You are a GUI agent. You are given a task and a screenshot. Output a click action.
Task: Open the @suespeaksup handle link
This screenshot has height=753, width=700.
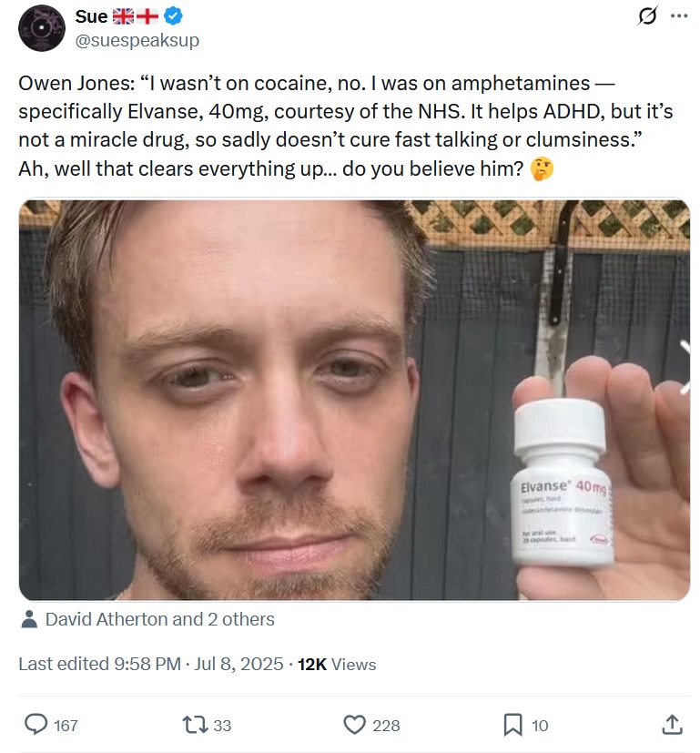click(137, 40)
